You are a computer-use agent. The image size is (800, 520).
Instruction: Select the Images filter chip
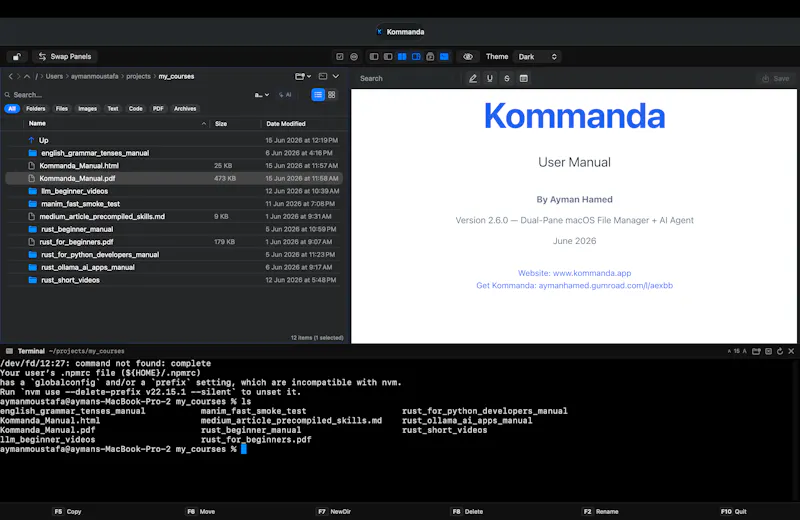pos(87,109)
